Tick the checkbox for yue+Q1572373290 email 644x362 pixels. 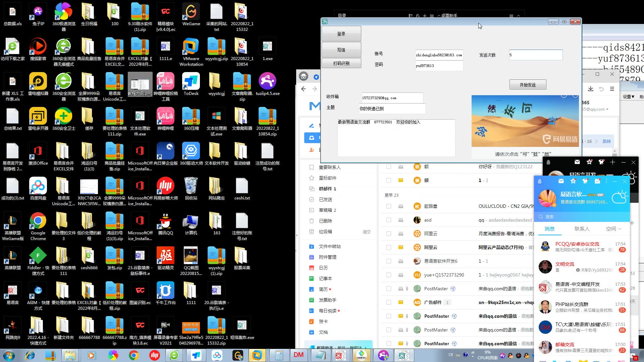pos(389,275)
